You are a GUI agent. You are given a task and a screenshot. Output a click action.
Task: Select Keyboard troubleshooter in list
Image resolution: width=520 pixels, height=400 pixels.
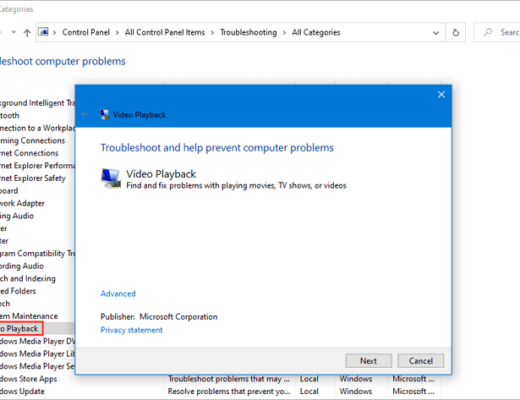click(x=9, y=191)
